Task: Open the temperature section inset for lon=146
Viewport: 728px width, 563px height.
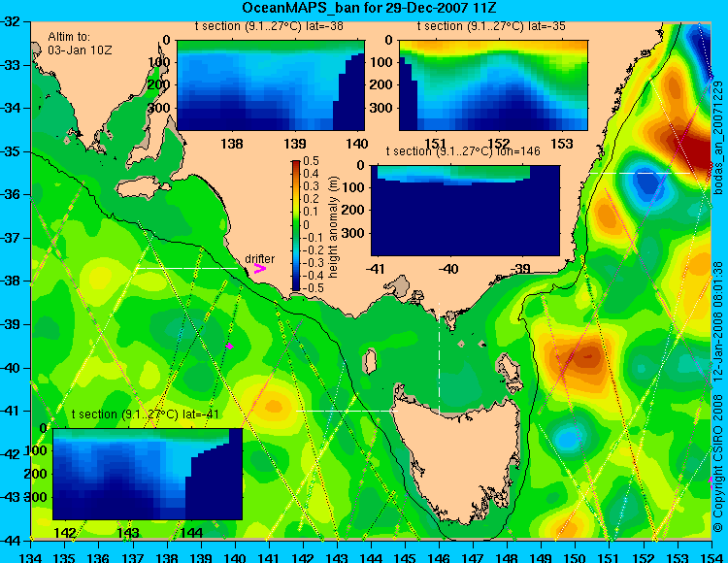Action: (x=465, y=211)
